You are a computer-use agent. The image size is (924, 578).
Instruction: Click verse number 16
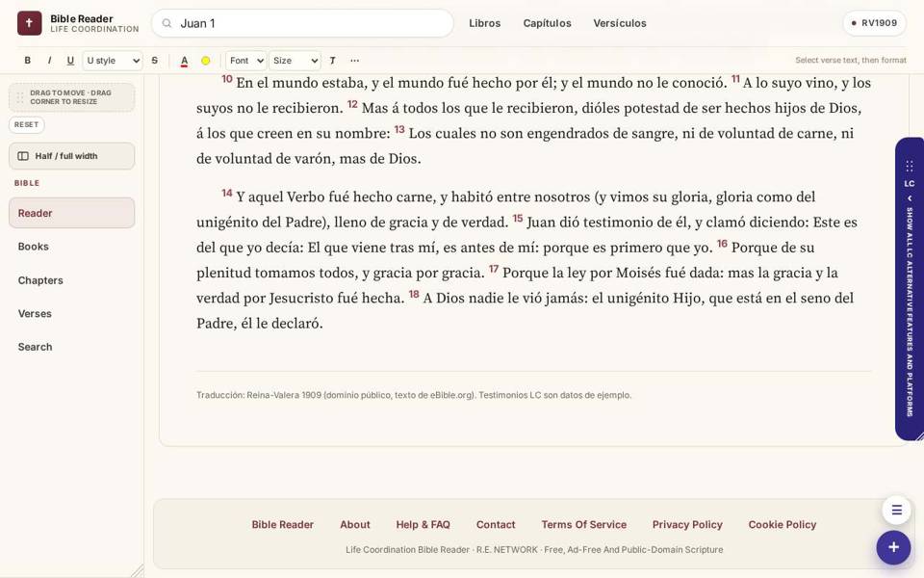(722, 244)
